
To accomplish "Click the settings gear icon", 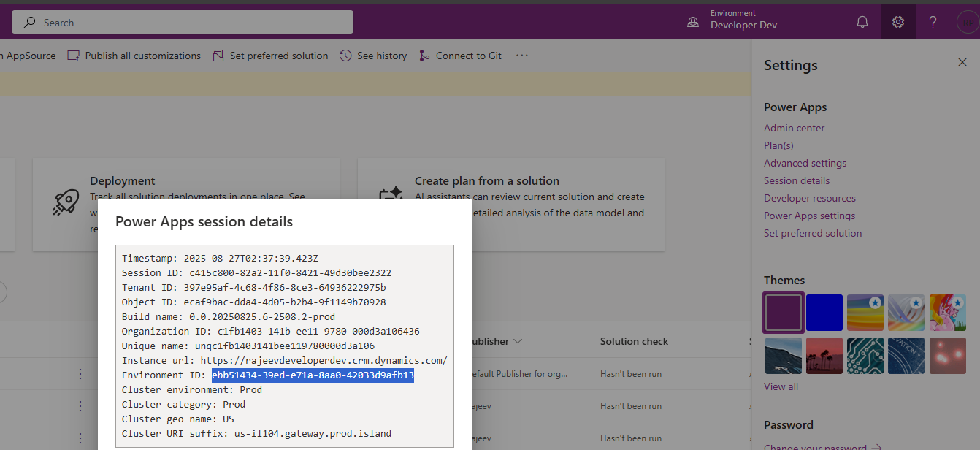I will 898,23.
